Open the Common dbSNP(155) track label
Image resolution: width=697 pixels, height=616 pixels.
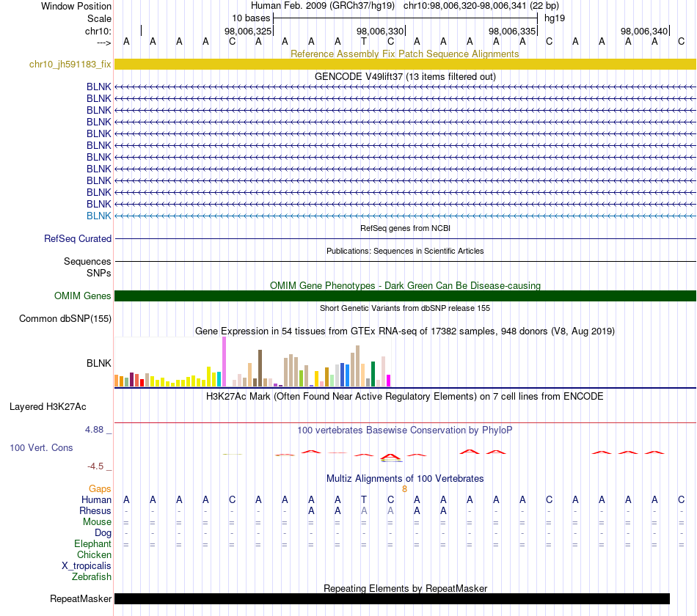tap(65, 319)
